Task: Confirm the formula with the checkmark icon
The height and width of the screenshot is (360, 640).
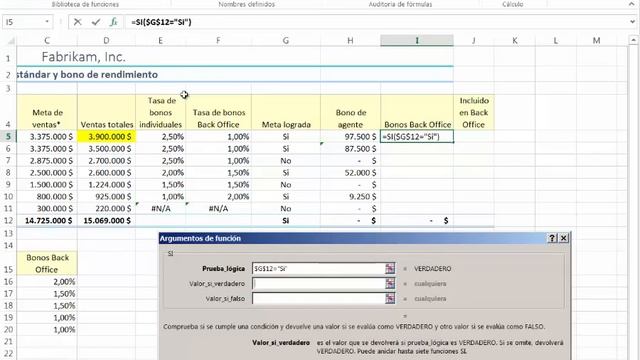Action: (96, 22)
